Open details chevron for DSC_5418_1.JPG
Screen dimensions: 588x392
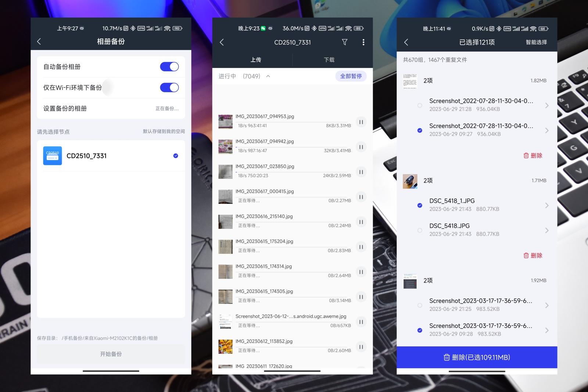point(547,205)
